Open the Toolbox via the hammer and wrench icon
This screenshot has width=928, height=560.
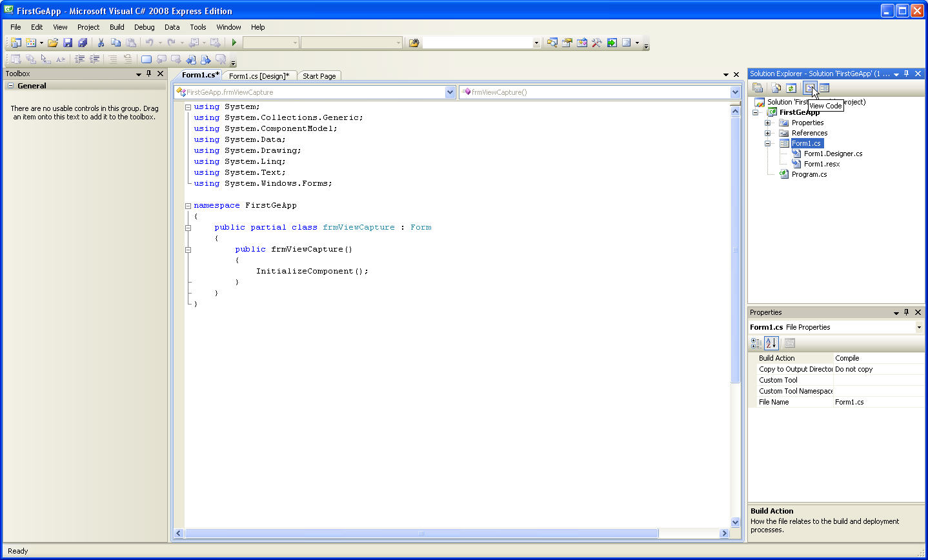tap(597, 43)
